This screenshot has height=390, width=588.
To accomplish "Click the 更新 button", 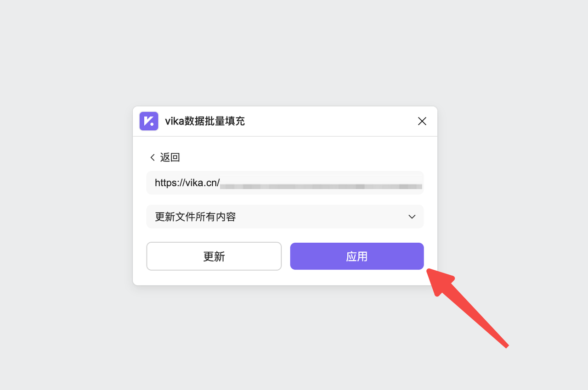I will (214, 256).
